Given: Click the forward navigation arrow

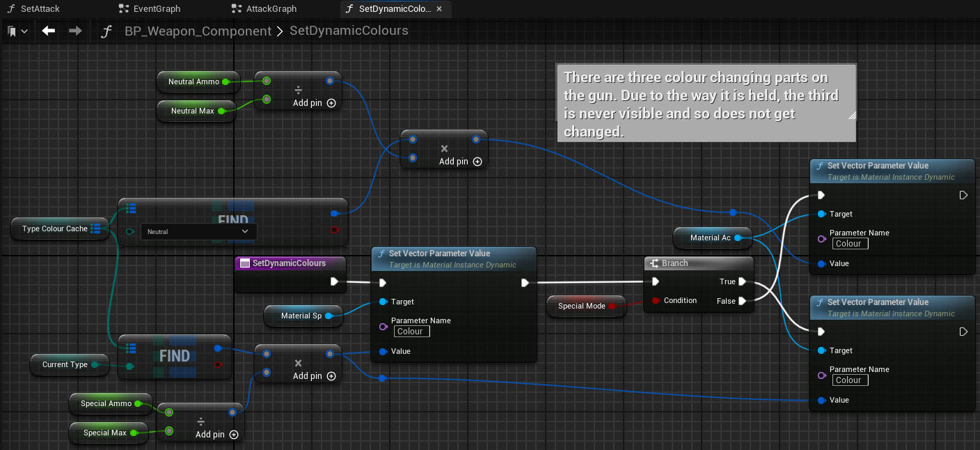Looking at the screenshot, I should [75, 31].
